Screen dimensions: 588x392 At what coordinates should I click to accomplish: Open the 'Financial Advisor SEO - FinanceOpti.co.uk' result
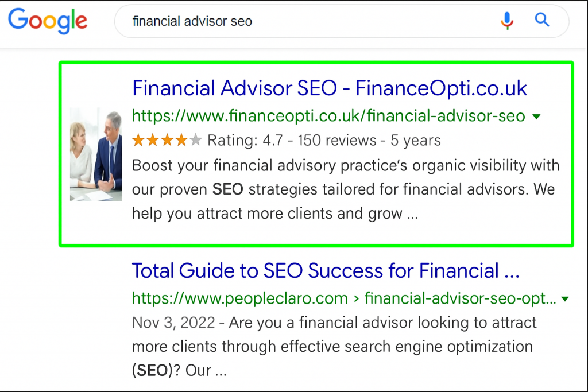pos(329,88)
